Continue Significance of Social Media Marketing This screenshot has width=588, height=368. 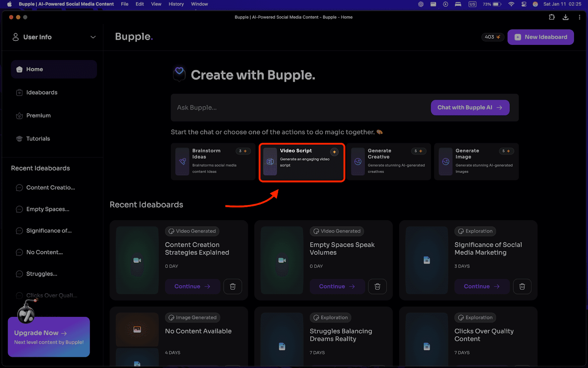coord(482,286)
